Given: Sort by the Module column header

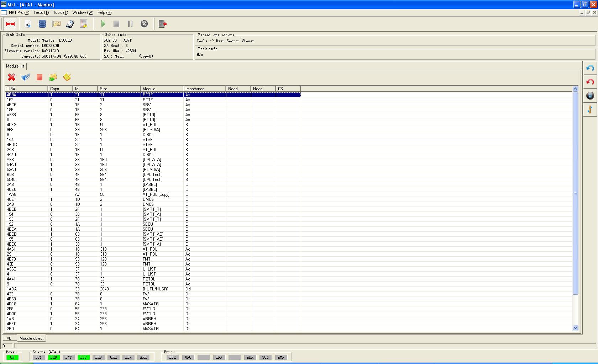Looking at the screenshot, I should [162, 89].
